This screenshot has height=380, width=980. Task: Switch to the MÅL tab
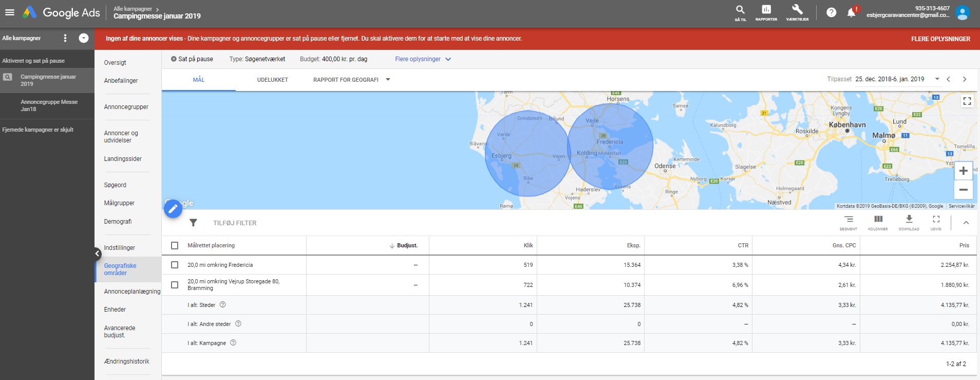(x=199, y=80)
